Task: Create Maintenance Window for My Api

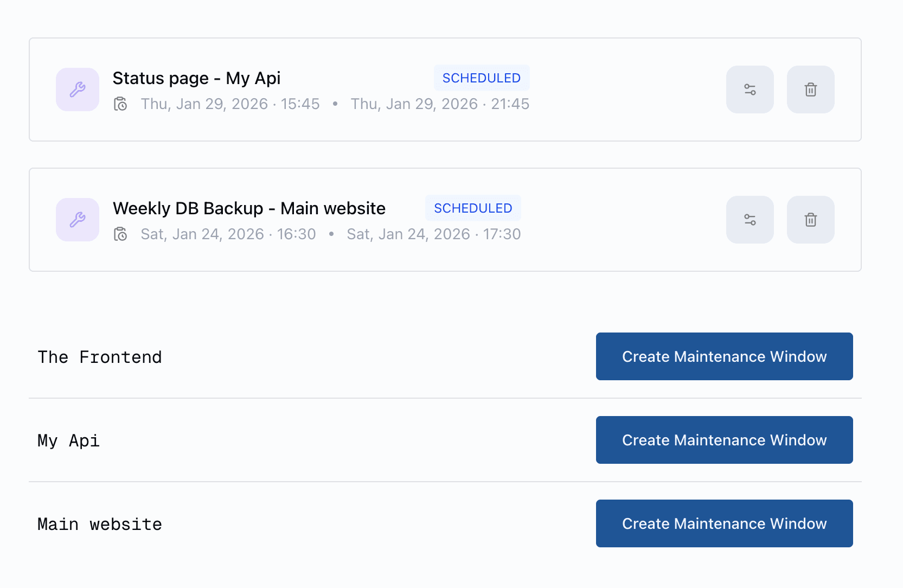Action: pos(724,440)
